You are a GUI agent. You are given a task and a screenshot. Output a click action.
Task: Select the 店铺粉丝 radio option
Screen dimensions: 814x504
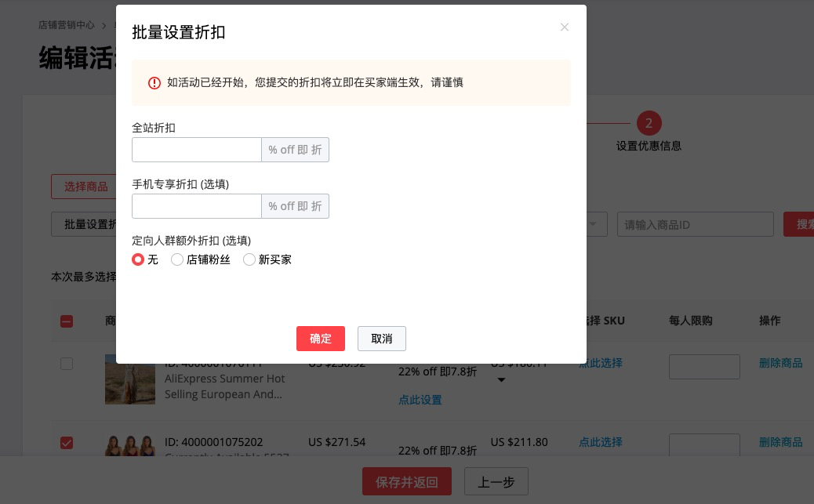[177, 259]
